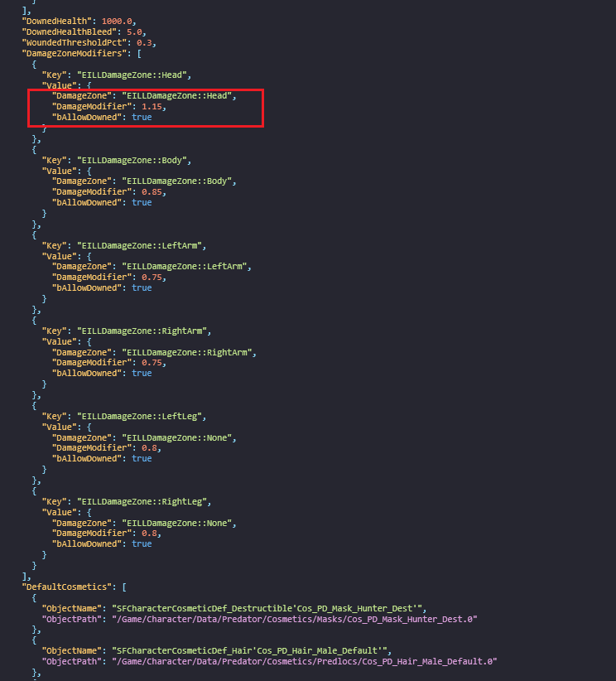
Task: Click the bAllowDowned true value under Head zone
Action: [x=142, y=118]
